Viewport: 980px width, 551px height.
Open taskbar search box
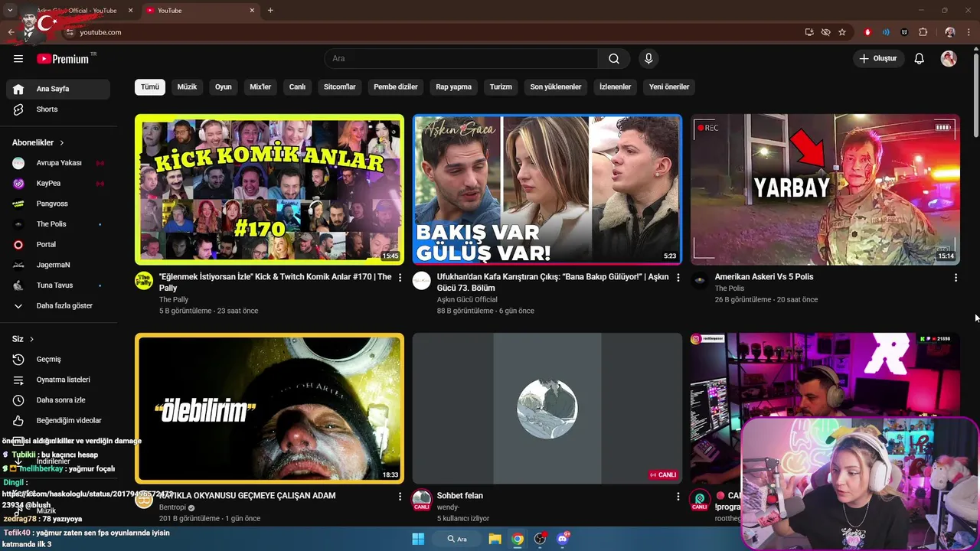(x=457, y=539)
